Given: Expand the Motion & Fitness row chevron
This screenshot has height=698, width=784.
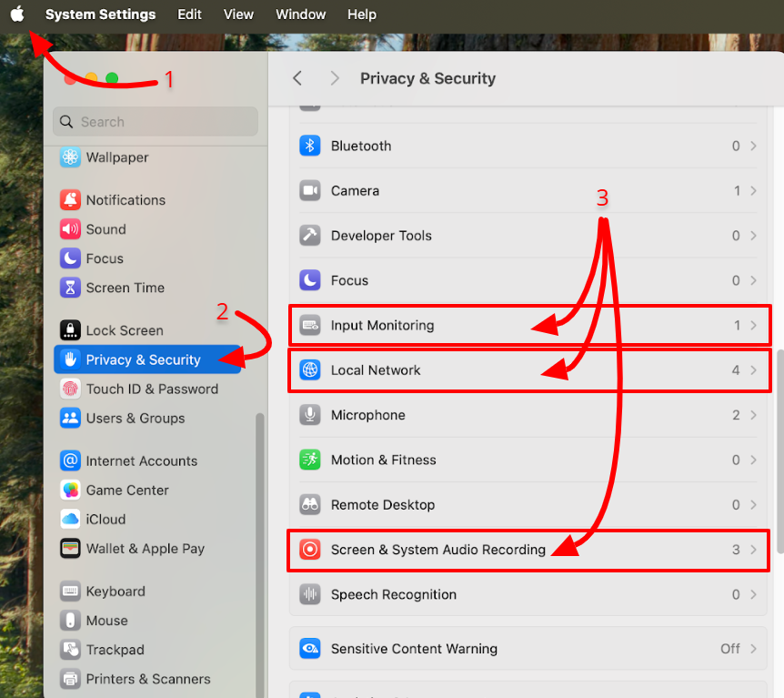Looking at the screenshot, I should coord(753,460).
